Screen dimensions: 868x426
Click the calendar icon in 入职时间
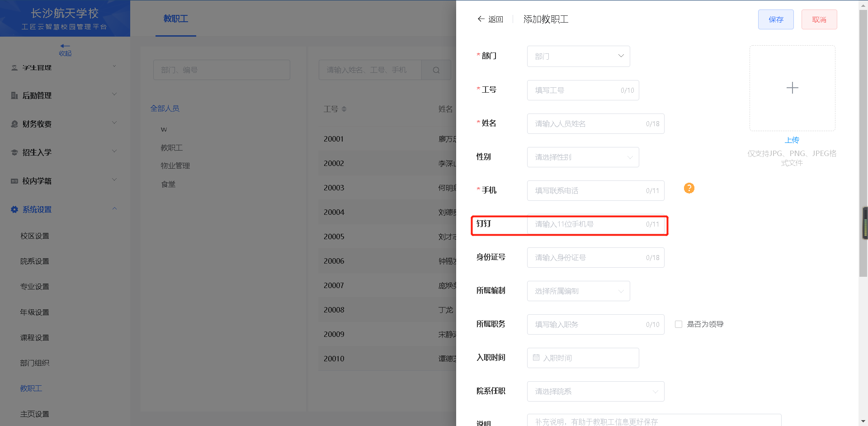[x=535, y=358]
